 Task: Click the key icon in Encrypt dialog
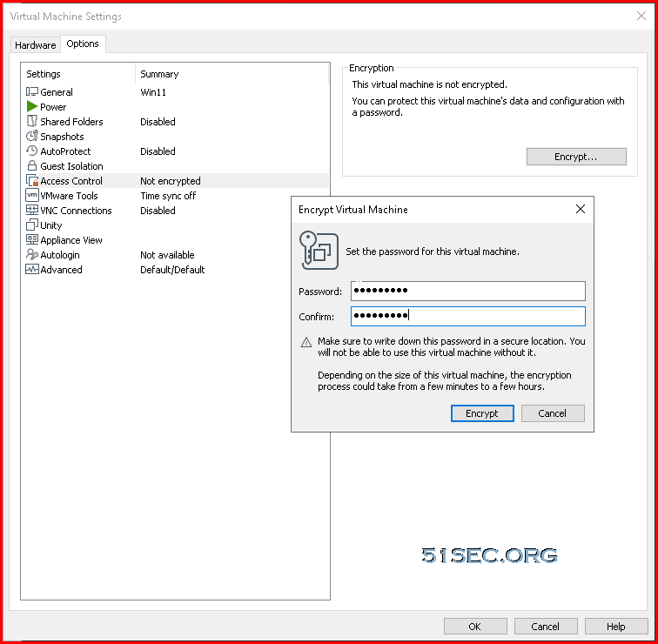click(319, 251)
